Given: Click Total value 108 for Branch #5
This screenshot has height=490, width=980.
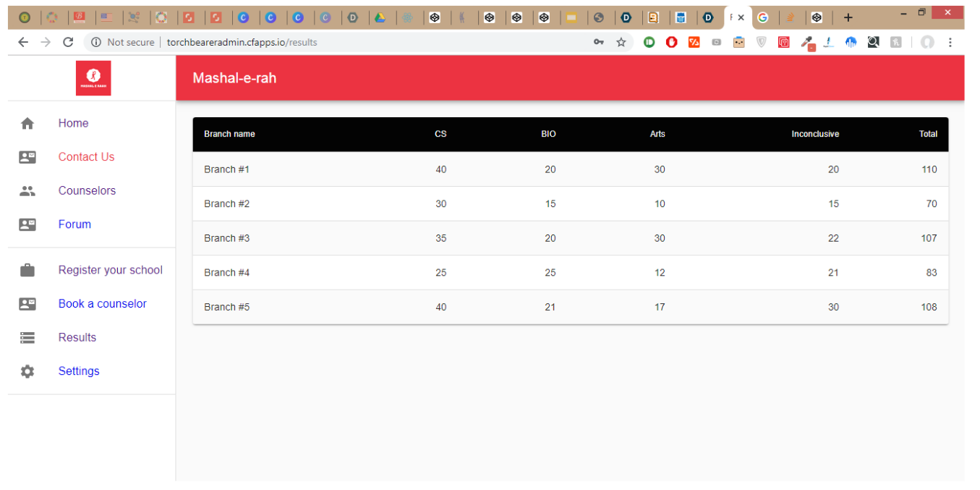Looking at the screenshot, I should (x=929, y=307).
